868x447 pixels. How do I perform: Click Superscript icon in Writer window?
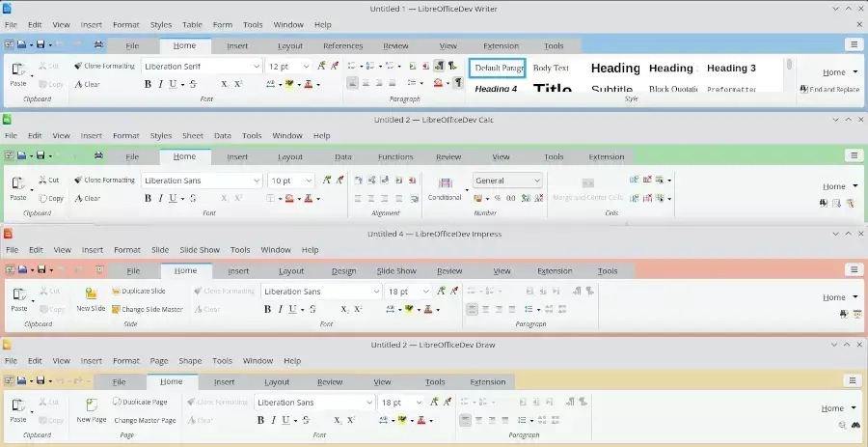pos(238,84)
